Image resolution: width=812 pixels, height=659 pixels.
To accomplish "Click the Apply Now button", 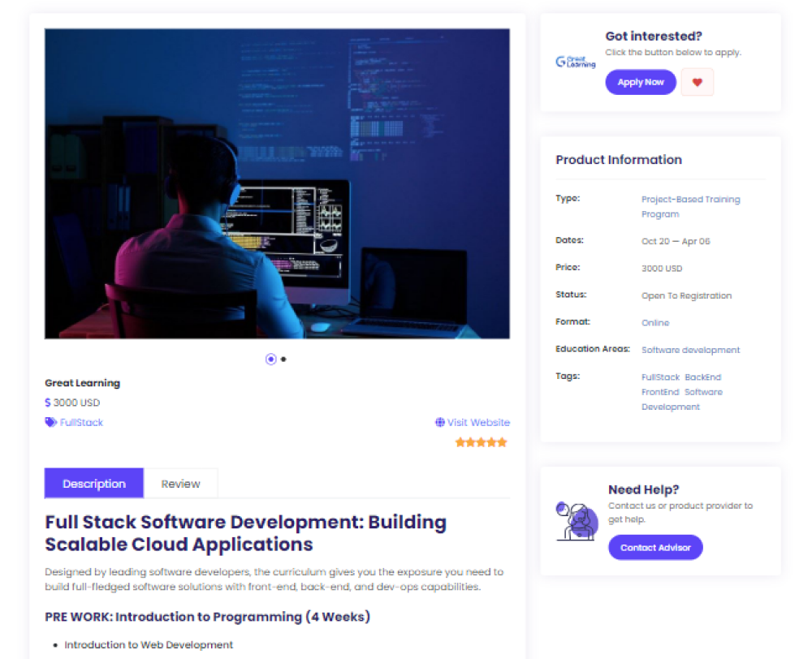I will [x=640, y=82].
